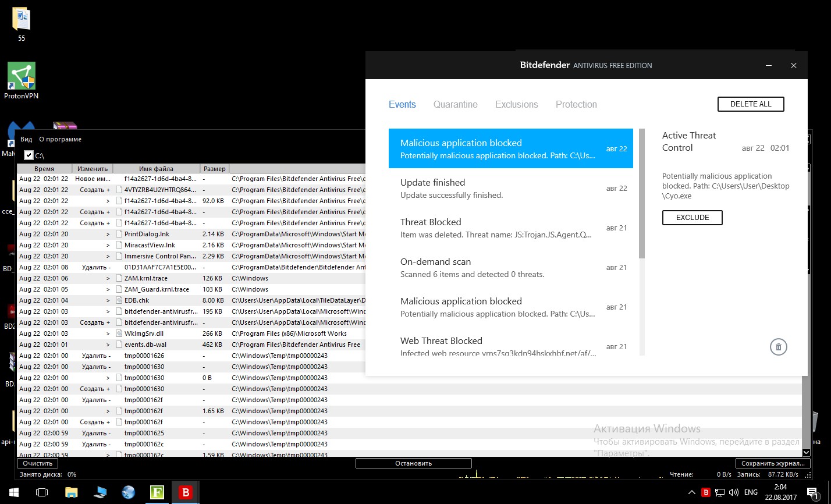Click the WkImgSrv.dll file icon

click(119, 333)
